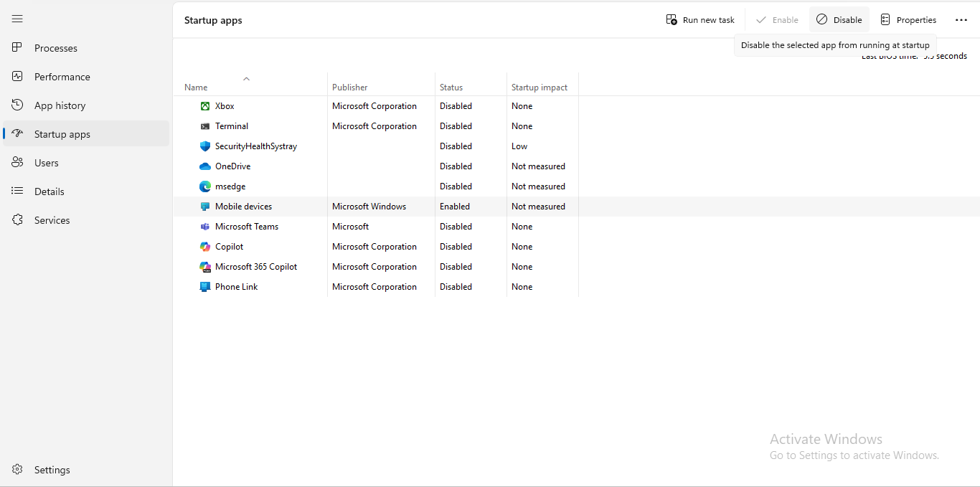Viewport: 980px width, 487px height.
Task: Click the OneDrive cloud icon
Action: click(205, 166)
